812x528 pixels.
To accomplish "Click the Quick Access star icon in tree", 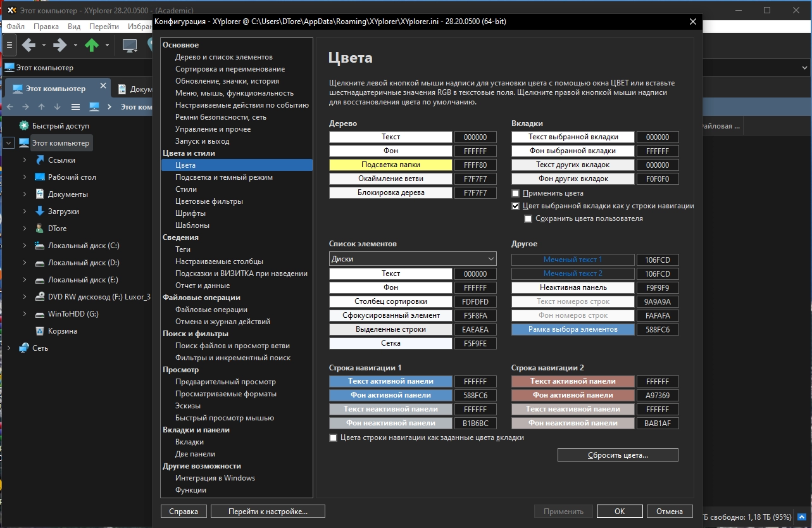I will click(24, 126).
